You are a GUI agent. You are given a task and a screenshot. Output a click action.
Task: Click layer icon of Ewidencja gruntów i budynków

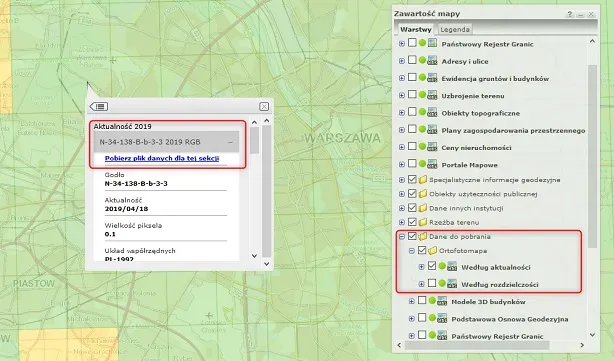coord(432,78)
